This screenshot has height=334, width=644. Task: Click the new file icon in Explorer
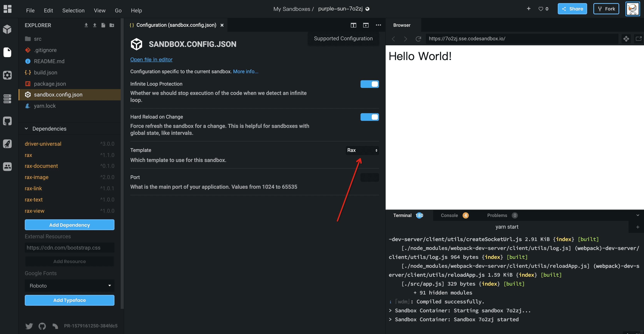tap(103, 25)
